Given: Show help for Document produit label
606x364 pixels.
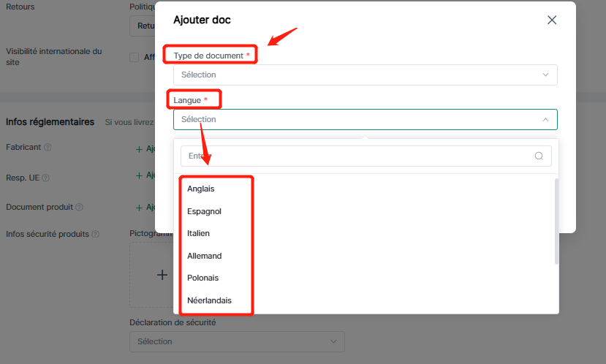Looking at the screenshot, I should pyautogui.click(x=79, y=208).
